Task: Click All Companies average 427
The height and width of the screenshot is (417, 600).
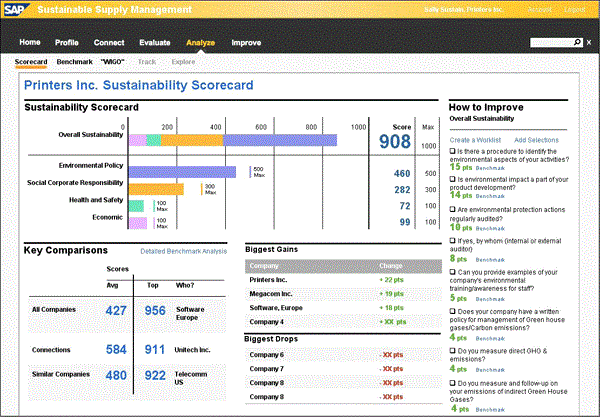Action: click(x=116, y=311)
